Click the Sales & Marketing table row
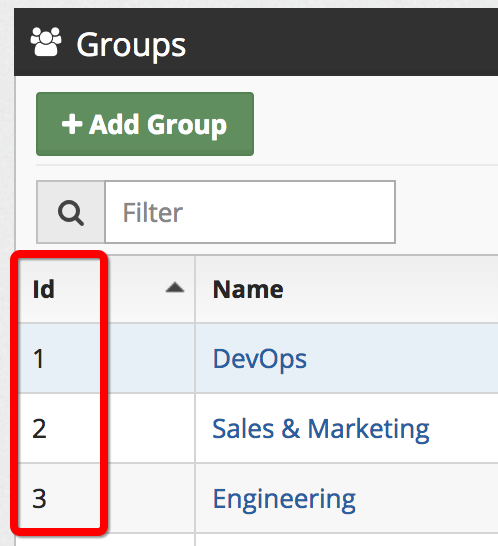 (x=258, y=428)
